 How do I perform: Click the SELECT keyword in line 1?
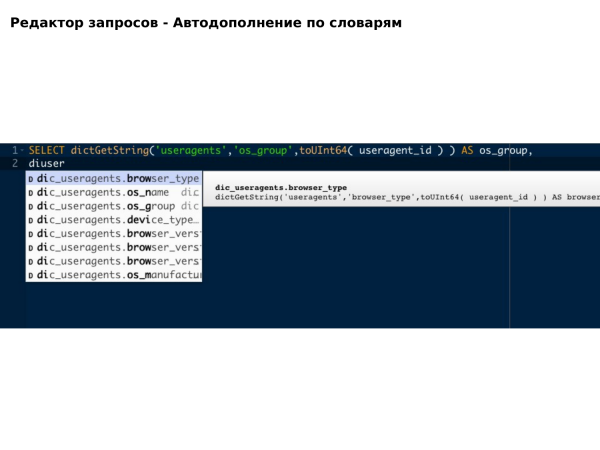pos(47,150)
